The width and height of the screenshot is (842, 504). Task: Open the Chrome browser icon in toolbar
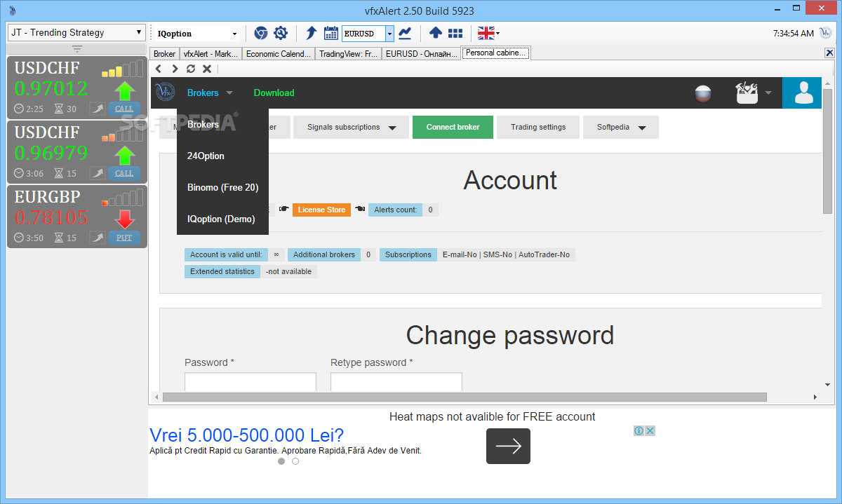(x=261, y=33)
